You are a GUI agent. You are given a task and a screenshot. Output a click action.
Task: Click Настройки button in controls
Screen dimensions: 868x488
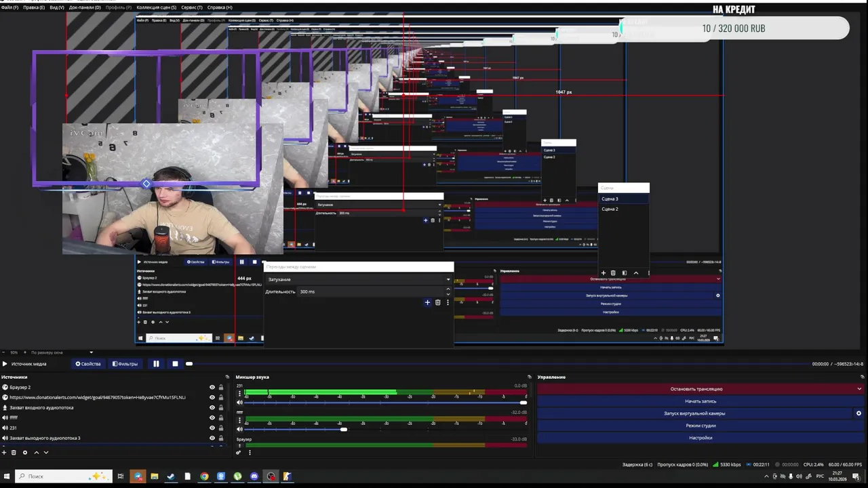(x=701, y=438)
